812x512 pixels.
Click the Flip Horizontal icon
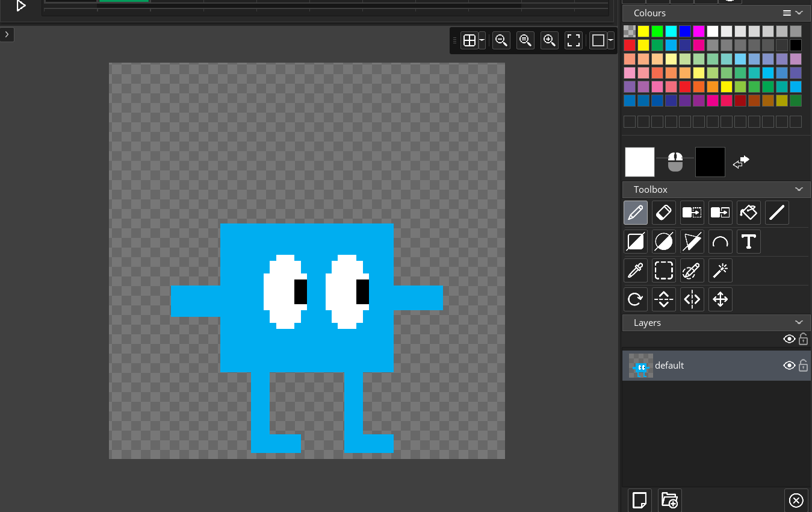(692, 299)
